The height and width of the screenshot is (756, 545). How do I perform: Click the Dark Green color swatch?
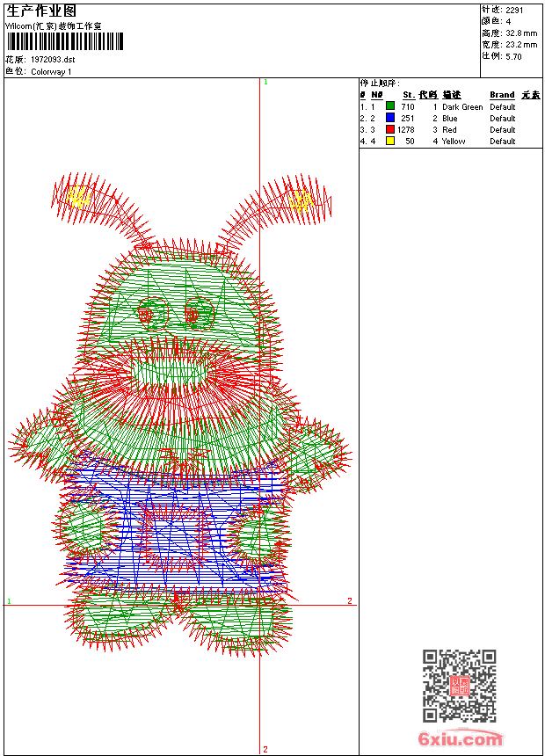(390, 105)
